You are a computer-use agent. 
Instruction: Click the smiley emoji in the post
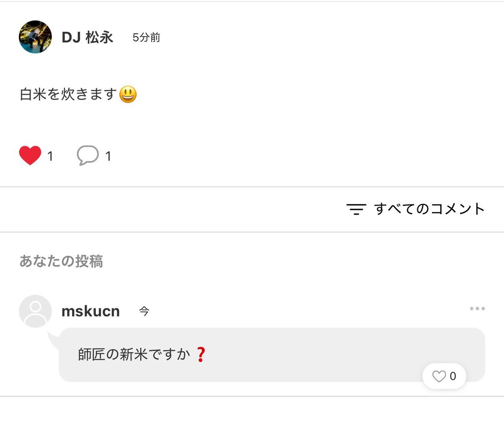tap(128, 94)
